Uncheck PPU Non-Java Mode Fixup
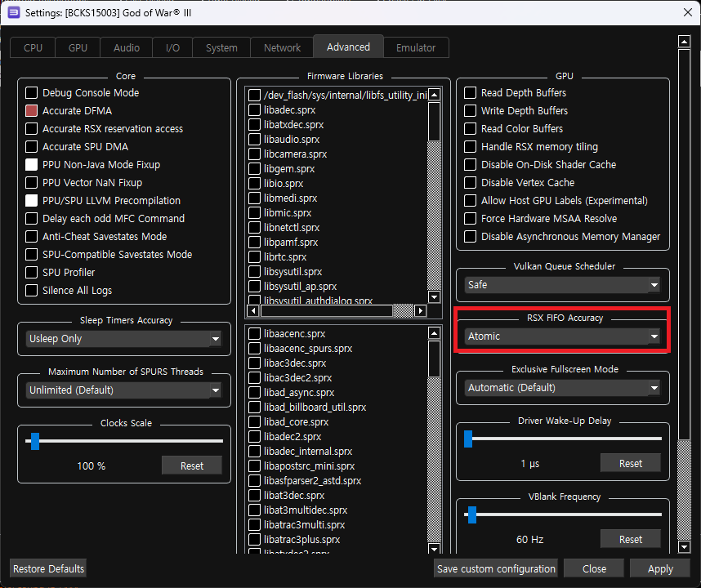701x588 pixels. click(31, 164)
